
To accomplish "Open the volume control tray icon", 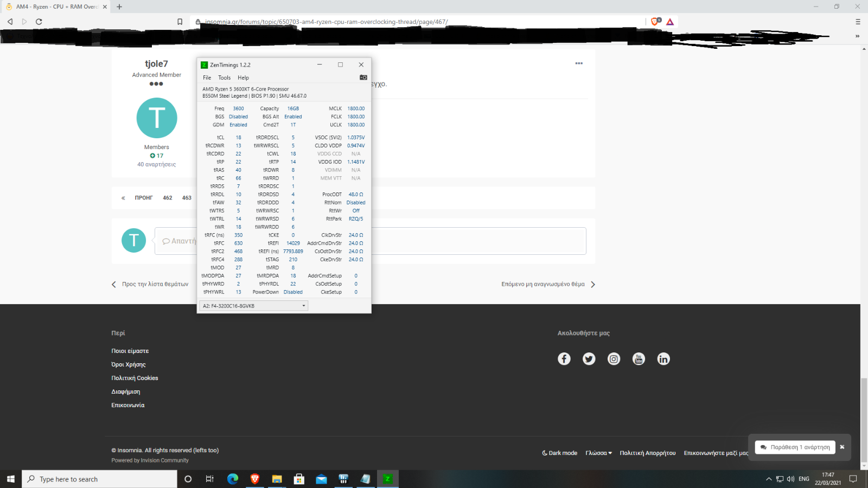I will 790,479.
